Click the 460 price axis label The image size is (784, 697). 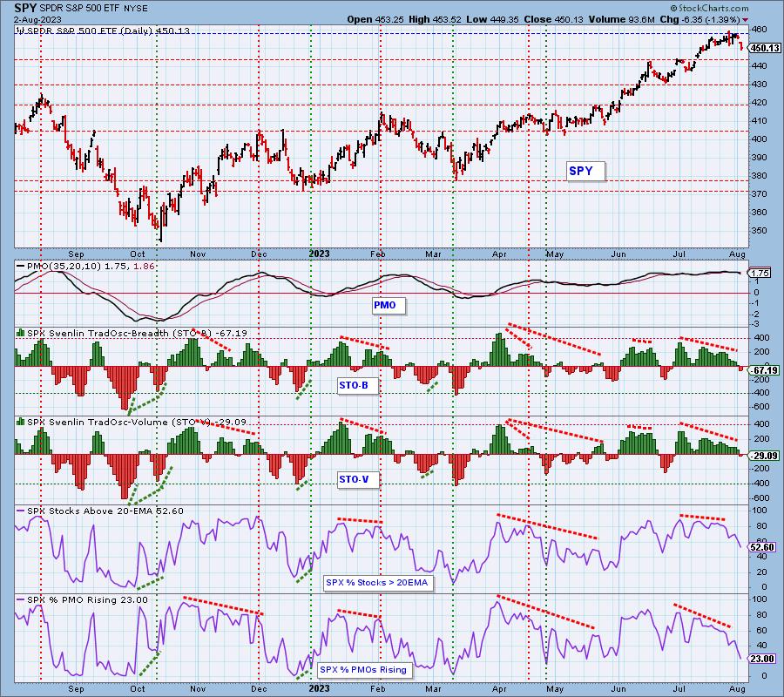coord(759,30)
